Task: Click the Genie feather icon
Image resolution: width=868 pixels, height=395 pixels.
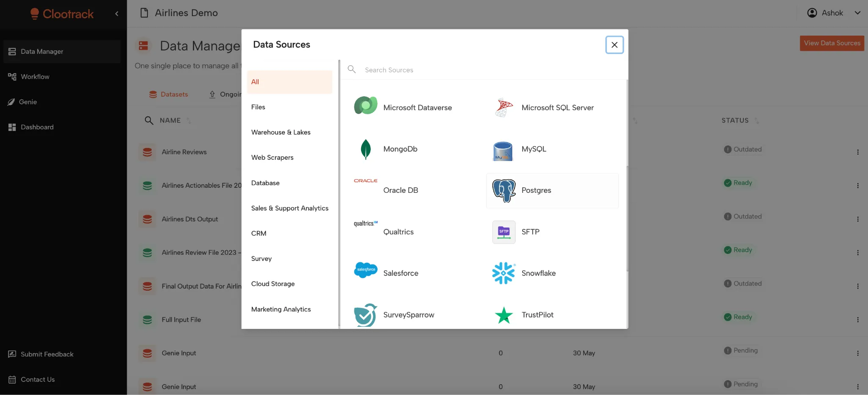Action: [11, 102]
